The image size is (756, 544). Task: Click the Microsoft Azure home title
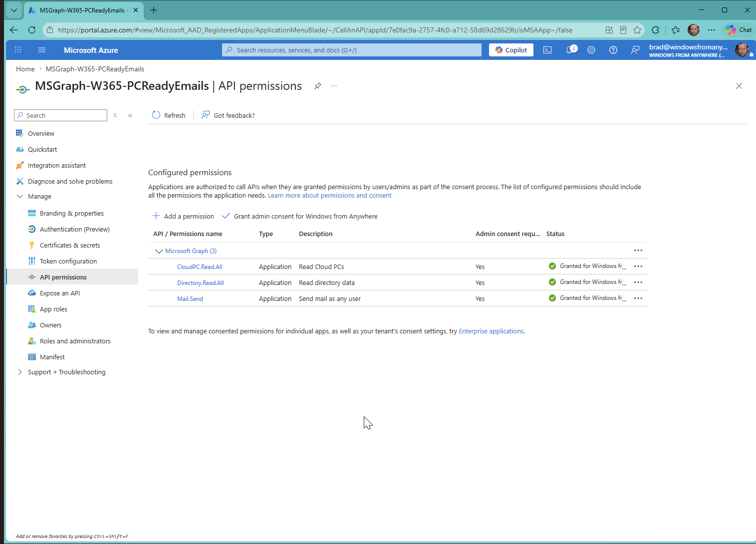coord(91,50)
